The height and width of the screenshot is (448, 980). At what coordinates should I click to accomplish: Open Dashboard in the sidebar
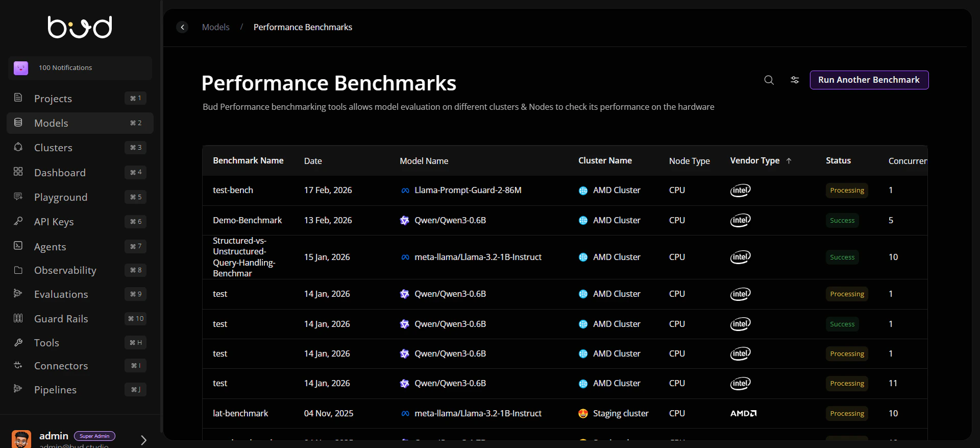tap(80, 172)
